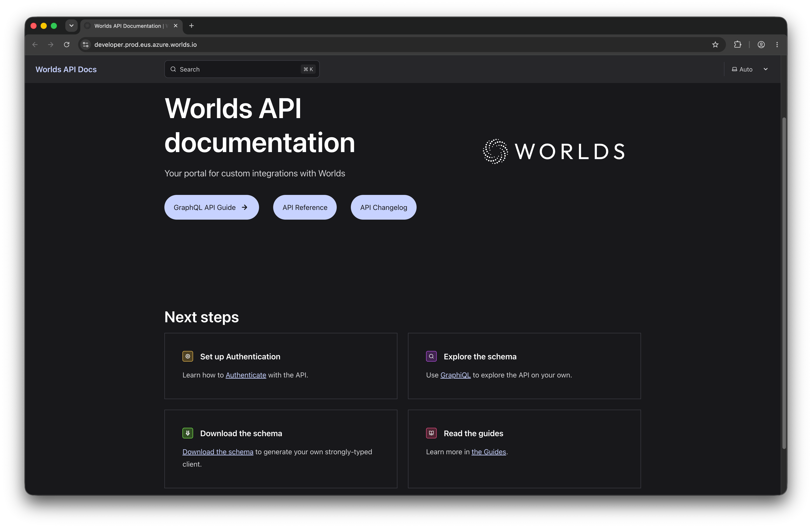Click the portal for custom integrations subtitle
The width and height of the screenshot is (812, 528).
[255, 173]
